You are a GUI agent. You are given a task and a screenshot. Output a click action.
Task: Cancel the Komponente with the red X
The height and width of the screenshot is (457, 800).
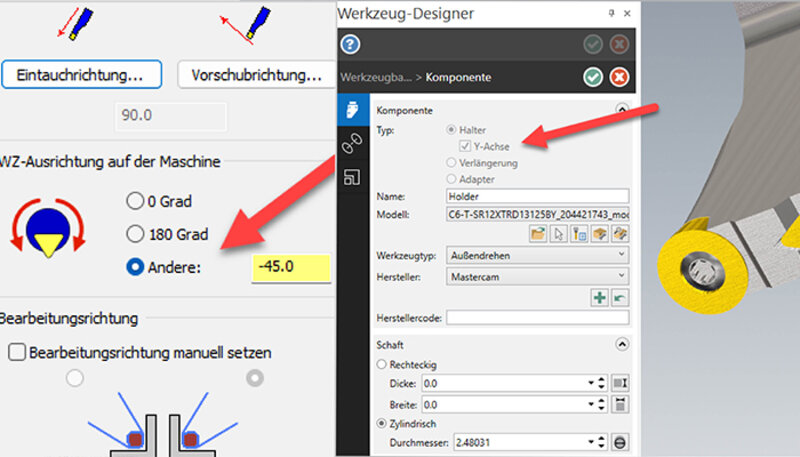coord(619,77)
